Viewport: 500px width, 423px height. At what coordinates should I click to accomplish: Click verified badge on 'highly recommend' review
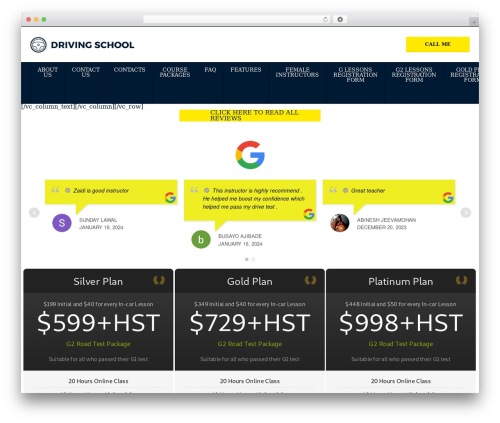(x=207, y=190)
